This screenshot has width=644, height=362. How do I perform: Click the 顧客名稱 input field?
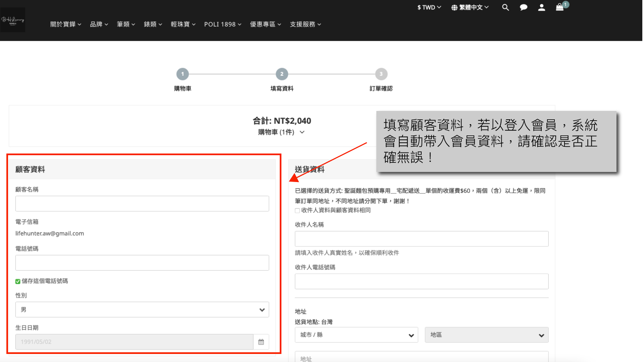(142, 203)
